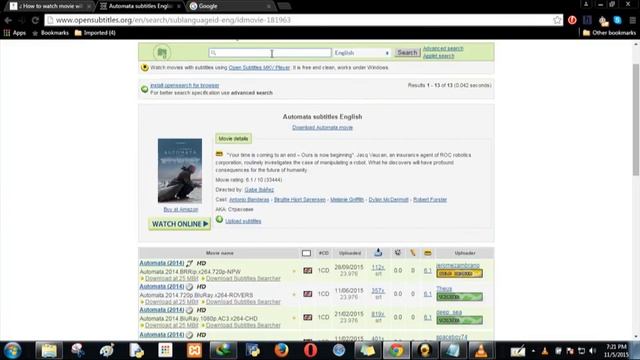Open the Windows Start menu
This screenshot has height=360, width=640.
coord(13,350)
